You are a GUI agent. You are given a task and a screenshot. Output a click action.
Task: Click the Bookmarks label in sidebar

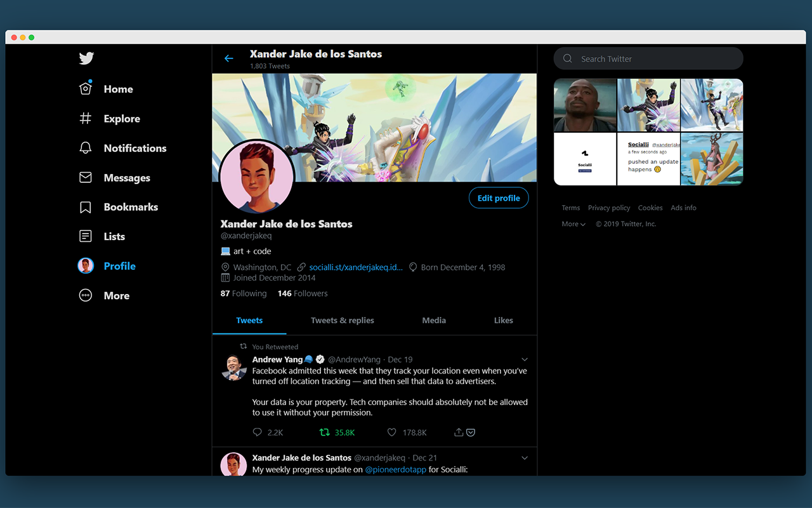click(131, 207)
